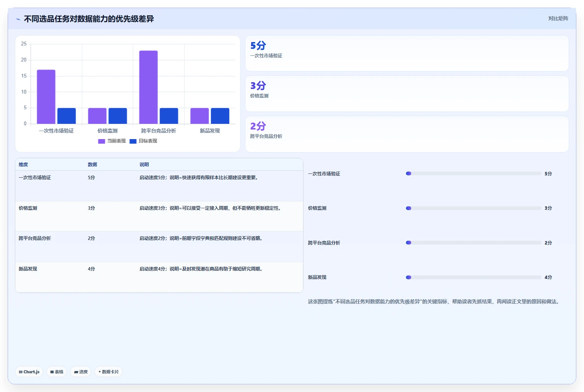Toggle the 当前表现 legend swatch
The image size is (584, 392).
point(101,141)
